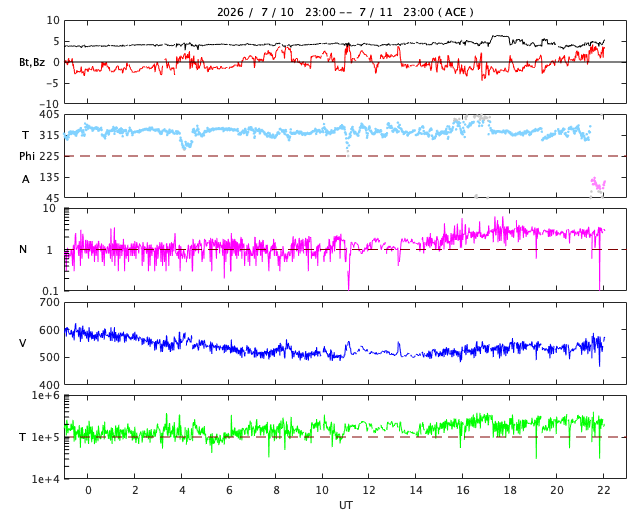Click the T label beside the 1e+5 tick
The width and height of the screenshot is (640, 512).
[23, 437]
